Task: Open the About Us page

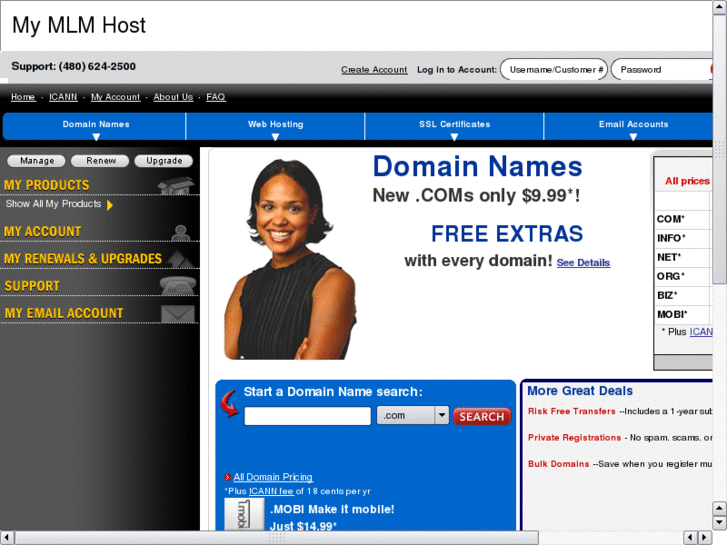Action: (173, 97)
